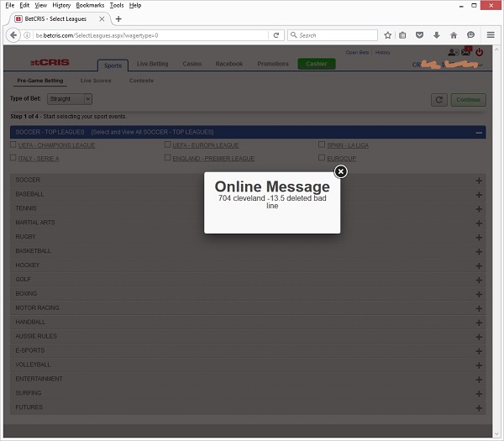
Task: Go to browser home page icon
Action: coord(454,35)
